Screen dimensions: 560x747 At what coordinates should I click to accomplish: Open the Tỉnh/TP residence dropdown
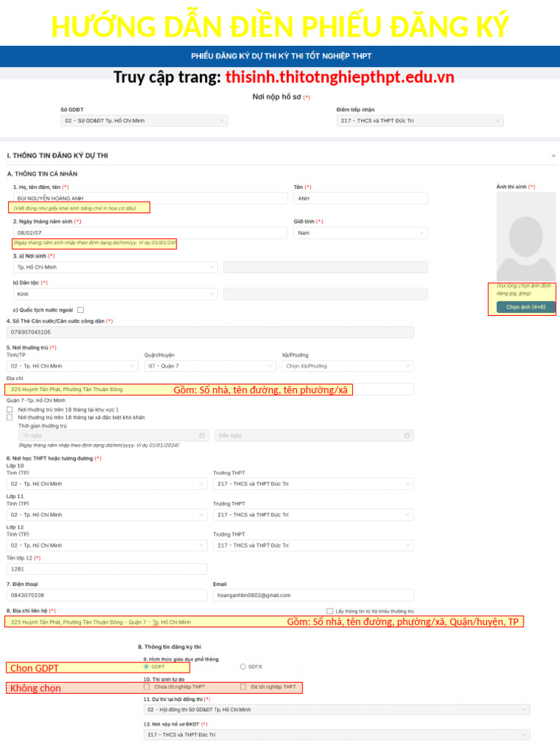click(x=72, y=366)
